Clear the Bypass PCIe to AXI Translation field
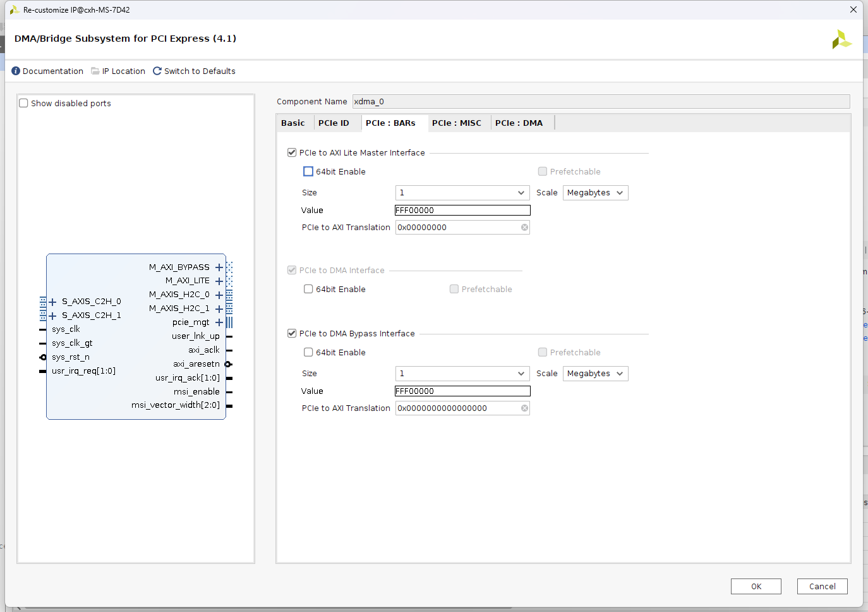This screenshot has height=612, width=868. tap(524, 408)
